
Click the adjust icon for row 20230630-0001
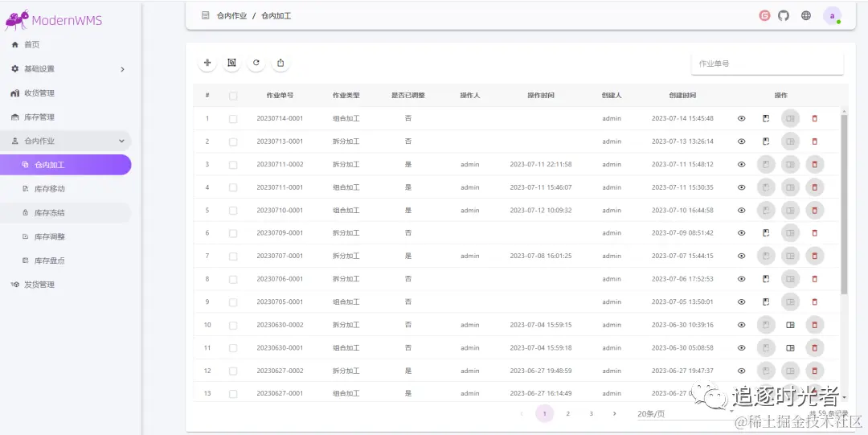coord(791,348)
